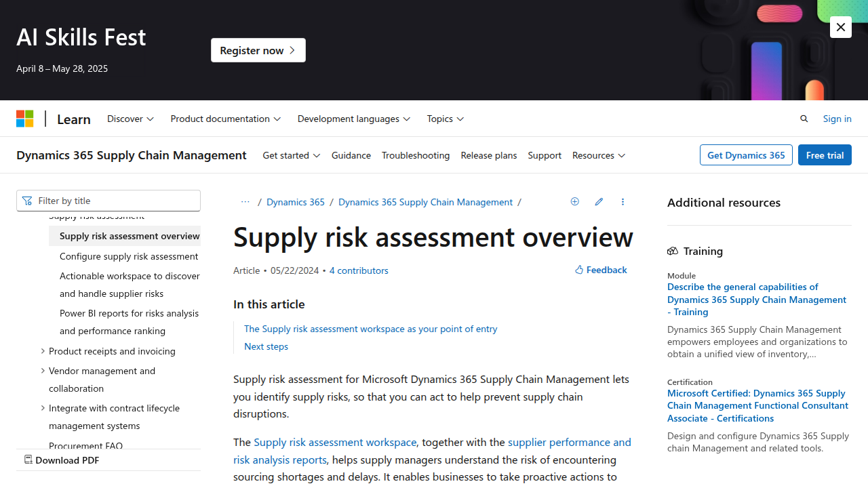Viewport: 868px width, 488px height.
Task: Click the Feedback button
Action: click(601, 270)
